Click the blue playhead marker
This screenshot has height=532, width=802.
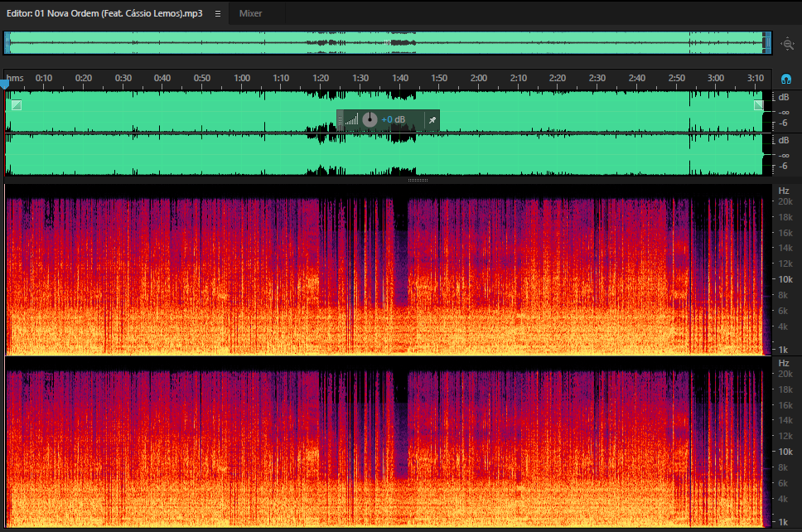(5, 85)
